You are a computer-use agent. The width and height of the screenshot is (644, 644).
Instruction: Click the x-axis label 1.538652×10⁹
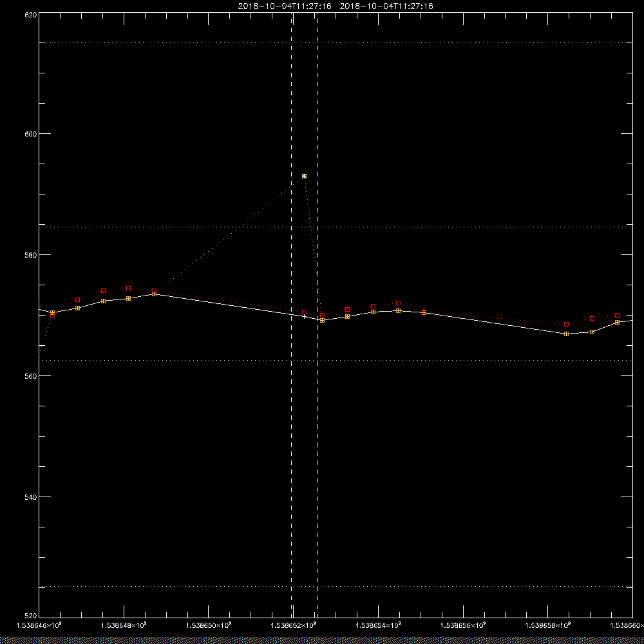pos(293,625)
